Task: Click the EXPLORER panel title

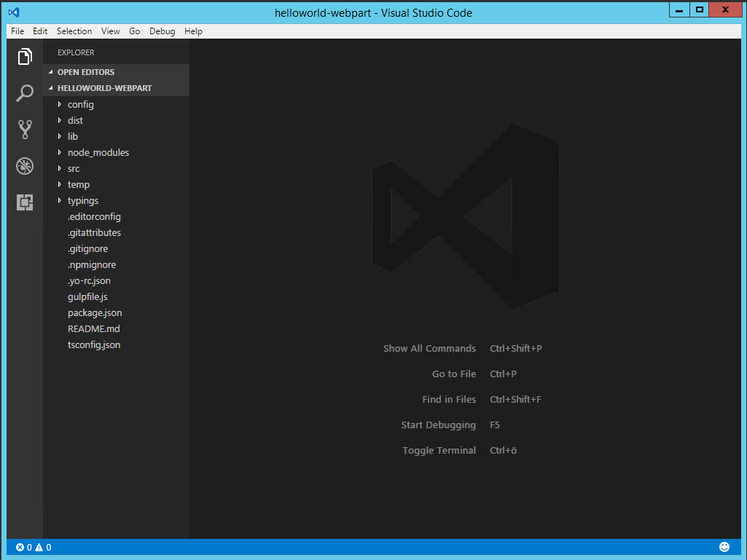Action: tap(76, 52)
